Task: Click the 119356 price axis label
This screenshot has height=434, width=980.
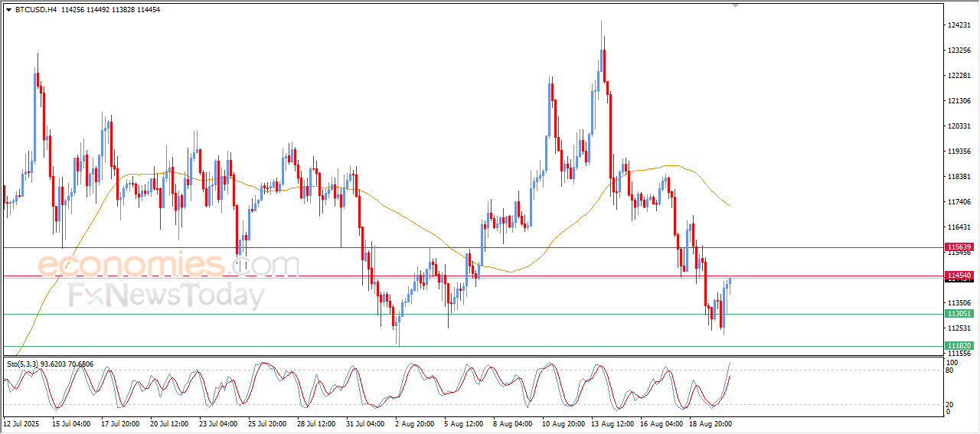Action: pyautogui.click(x=960, y=152)
